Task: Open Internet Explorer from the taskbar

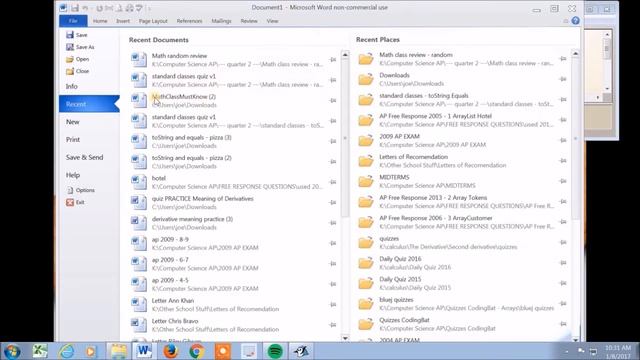Action: (x=66, y=351)
